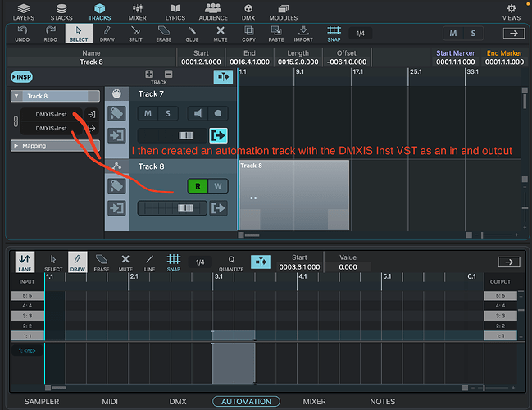Open the bottom Mixer tab
Screen dimensions: 532x410
tap(314, 402)
